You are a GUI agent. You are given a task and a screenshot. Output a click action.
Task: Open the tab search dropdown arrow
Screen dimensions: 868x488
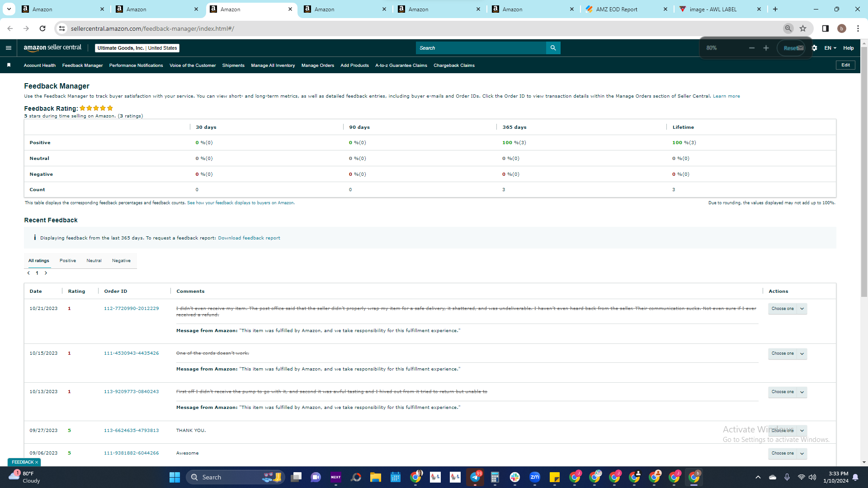9,9
